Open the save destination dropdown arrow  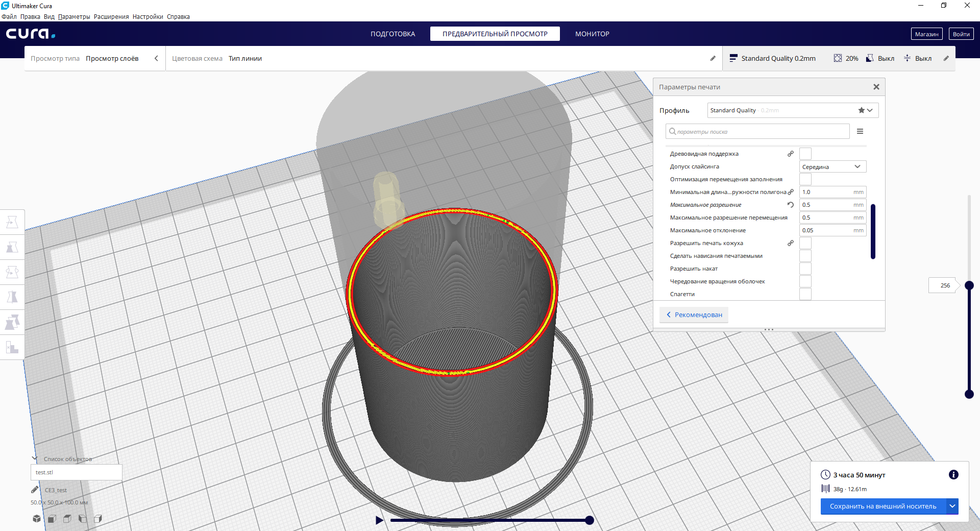952,506
